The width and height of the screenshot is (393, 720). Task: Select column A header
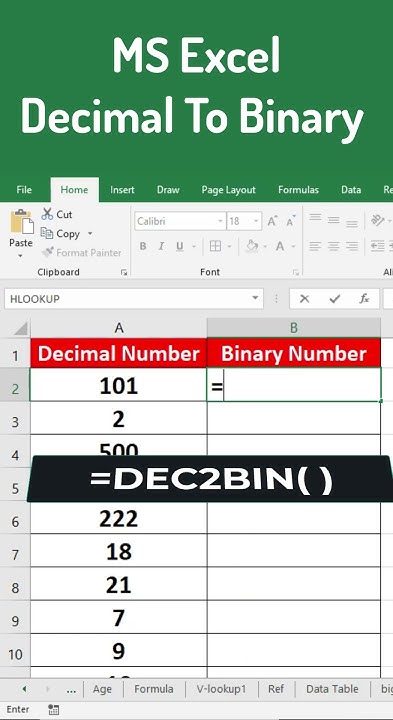click(x=118, y=328)
